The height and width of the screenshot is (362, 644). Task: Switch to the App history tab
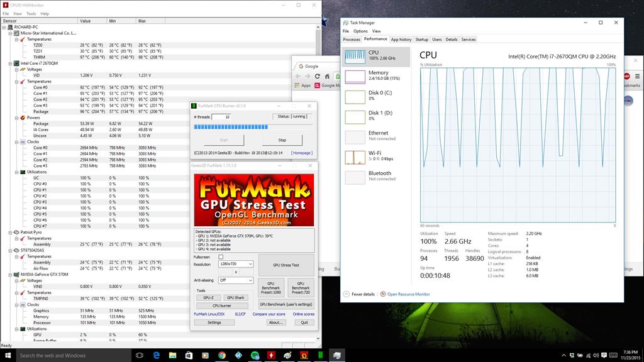[x=401, y=40]
